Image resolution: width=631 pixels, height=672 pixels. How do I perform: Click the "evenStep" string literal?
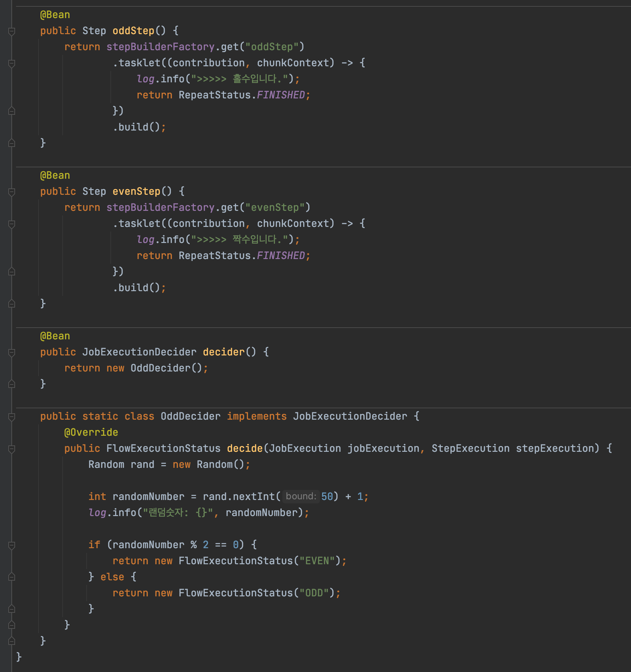click(275, 207)
